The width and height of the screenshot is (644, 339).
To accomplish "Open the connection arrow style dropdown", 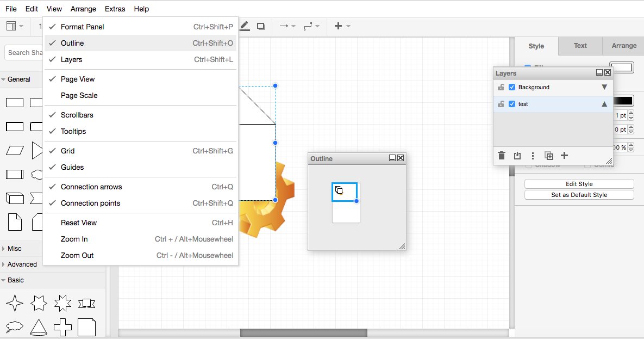I will click(x=287, y=26).
